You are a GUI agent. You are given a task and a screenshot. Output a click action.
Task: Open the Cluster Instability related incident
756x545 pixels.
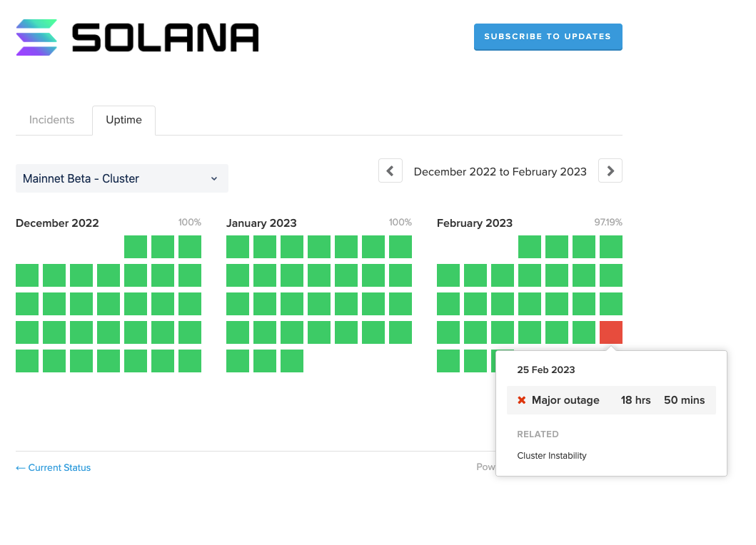click(x=552, y=455)
